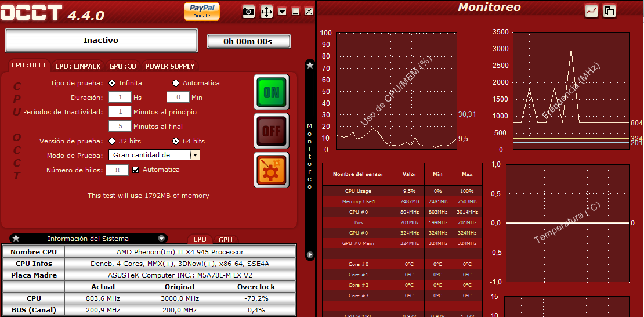644x317 pixels.
Task: Minimize the OCCT window
Action: pyautogui.click(x=295, y=12)
